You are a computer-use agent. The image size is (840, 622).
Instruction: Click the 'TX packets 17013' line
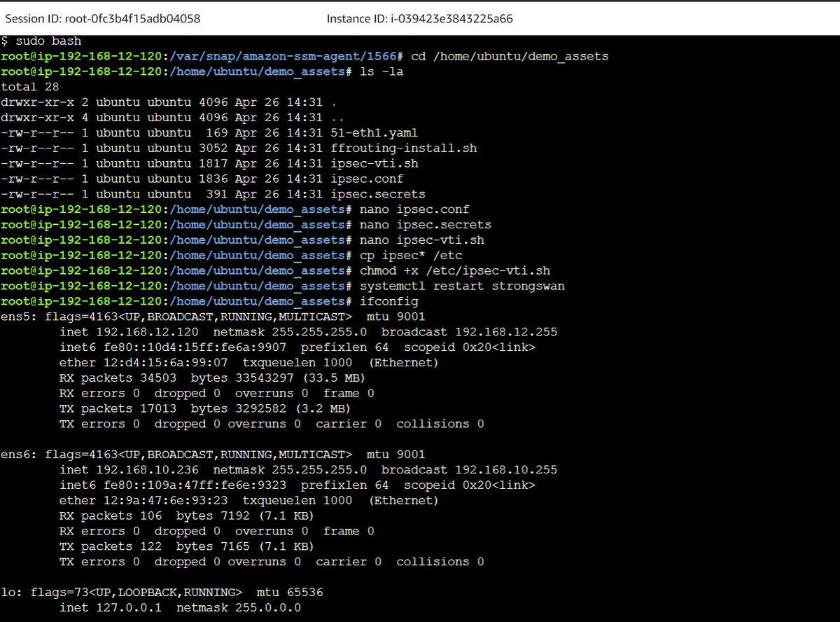205,408
